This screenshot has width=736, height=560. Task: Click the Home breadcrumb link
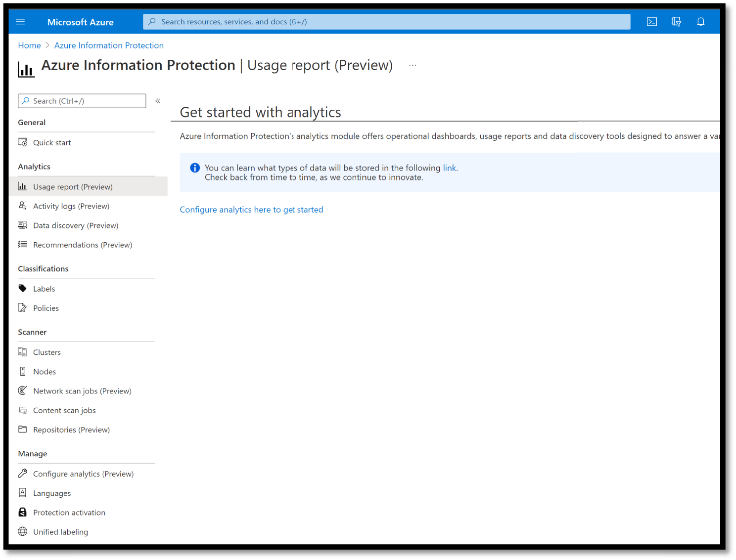[x=29, y=45]
